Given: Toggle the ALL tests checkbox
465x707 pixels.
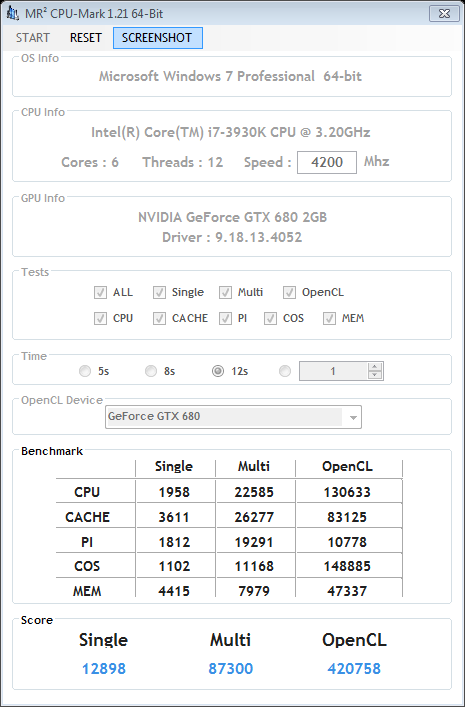Looking at the screenshot, I should 100,293.
